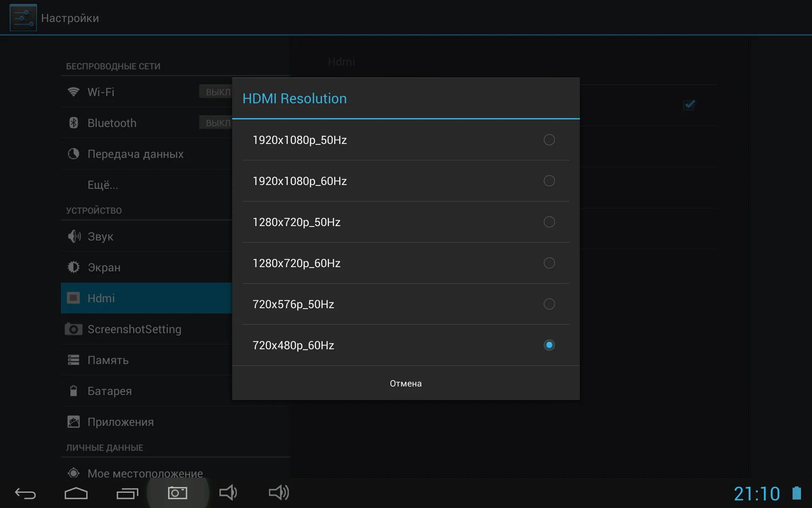Click the selected 720x480p_60Hz radio button
Viewport: 812px width, 508px height.
[549, 345]
